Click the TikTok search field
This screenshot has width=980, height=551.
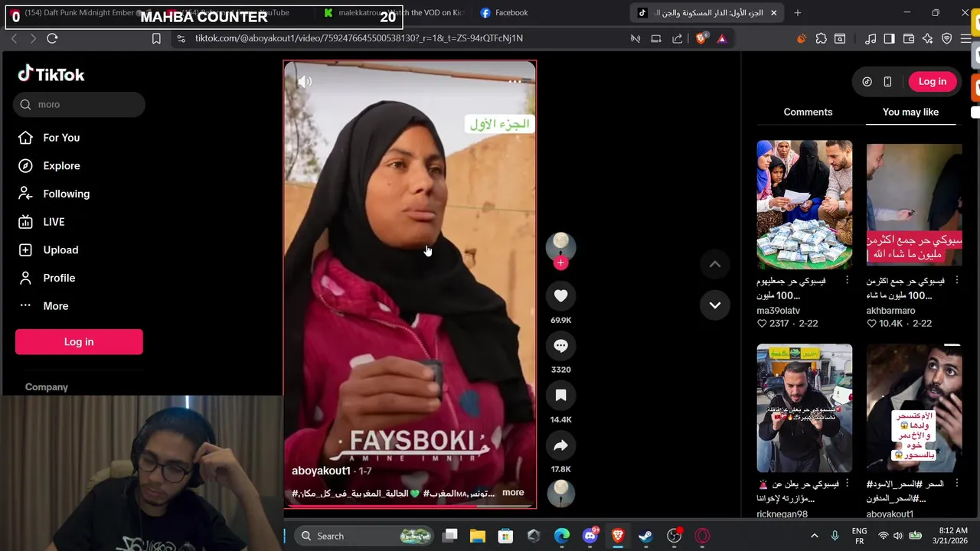pos(79,105)
